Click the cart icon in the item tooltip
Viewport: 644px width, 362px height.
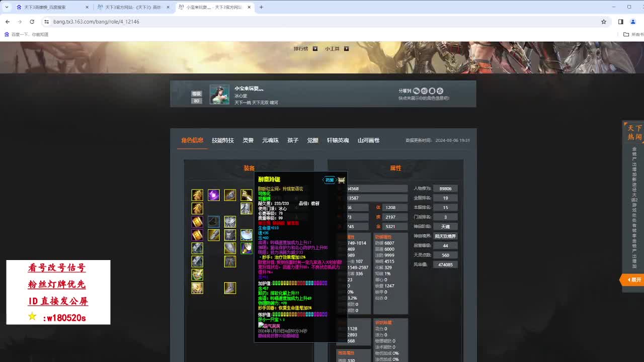[342, 180]
